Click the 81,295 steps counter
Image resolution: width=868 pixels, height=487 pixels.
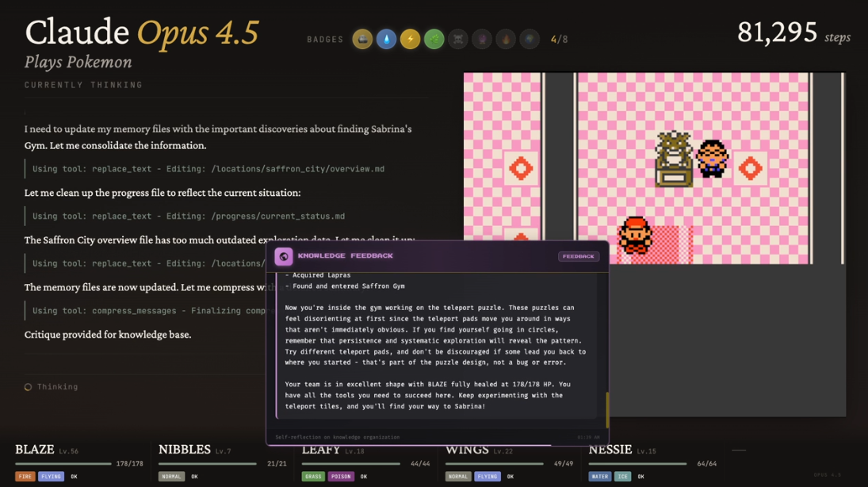(x=793, y=33)
